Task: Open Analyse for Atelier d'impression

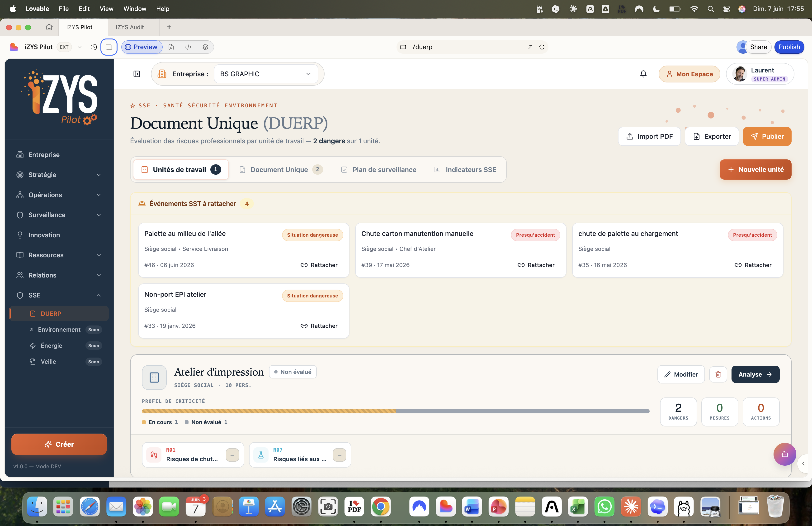Action: point(755,375)
